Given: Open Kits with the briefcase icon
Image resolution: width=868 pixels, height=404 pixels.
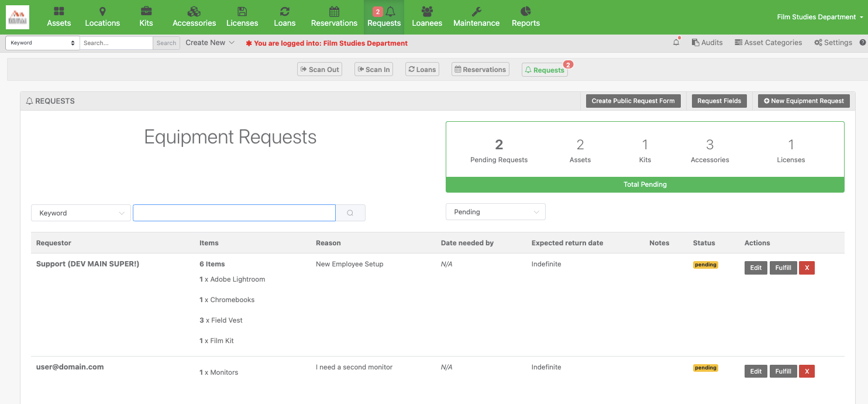Looking at the screenshot, I should [x=146, y=17].
